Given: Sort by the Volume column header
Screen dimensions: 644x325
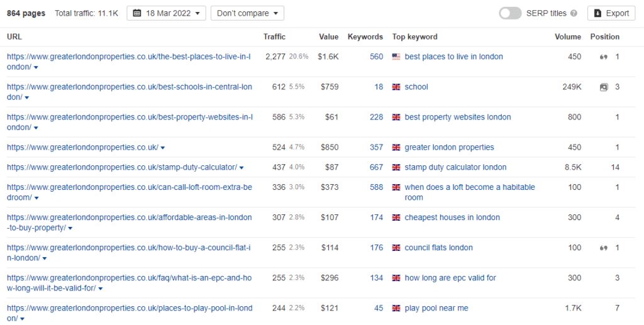Looking at the screenshot, I should pyautogui.click(x=568, y=36).
